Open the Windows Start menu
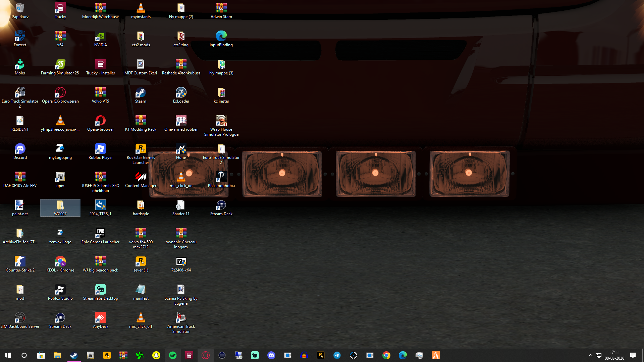 click(8, 355)
